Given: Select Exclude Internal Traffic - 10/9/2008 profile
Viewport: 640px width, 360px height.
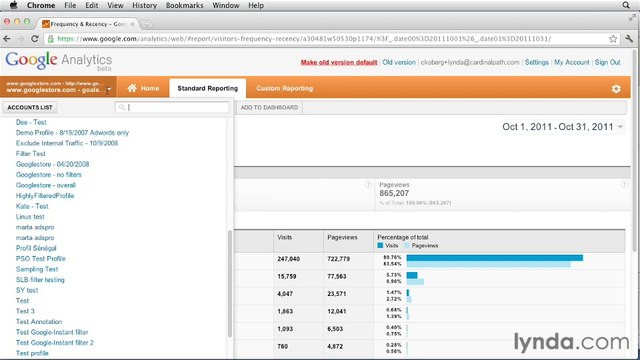Looking at the screenshot, I should tap(67, 143).
